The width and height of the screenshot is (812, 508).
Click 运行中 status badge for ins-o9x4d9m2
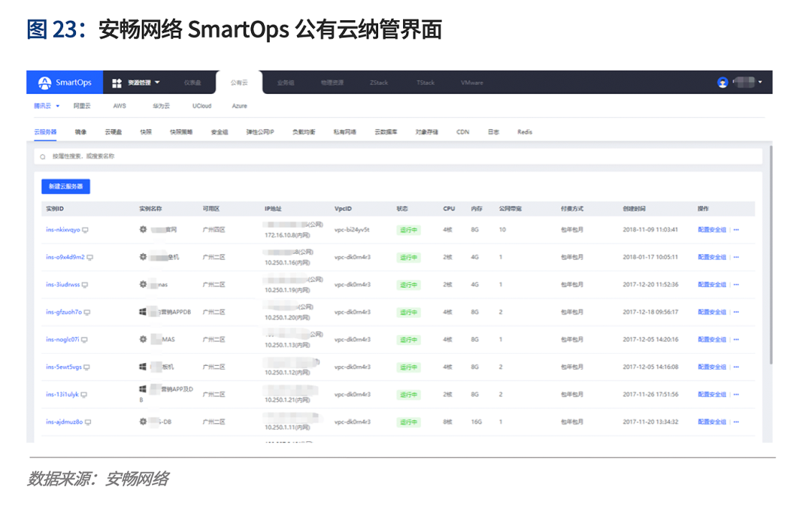(x=408, y=257)
